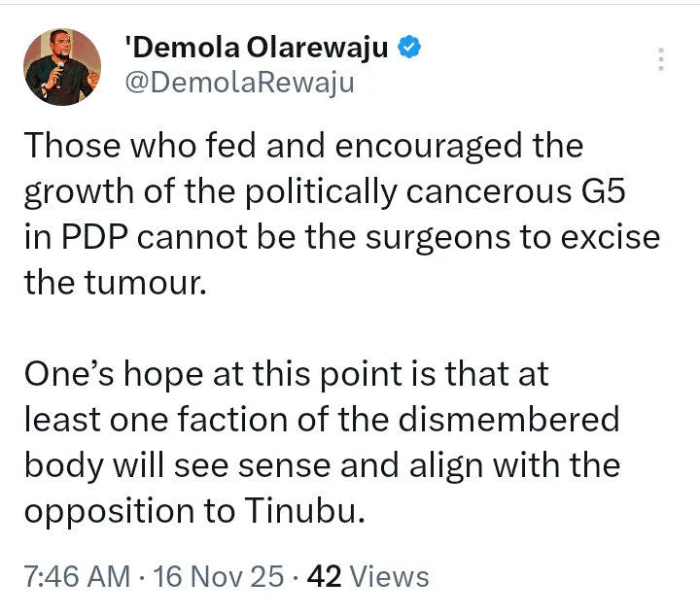The height and width of the screenshot is (615, 700).
Task: Open 'Demola Olarewaju's profile picture
Action: 61,66
